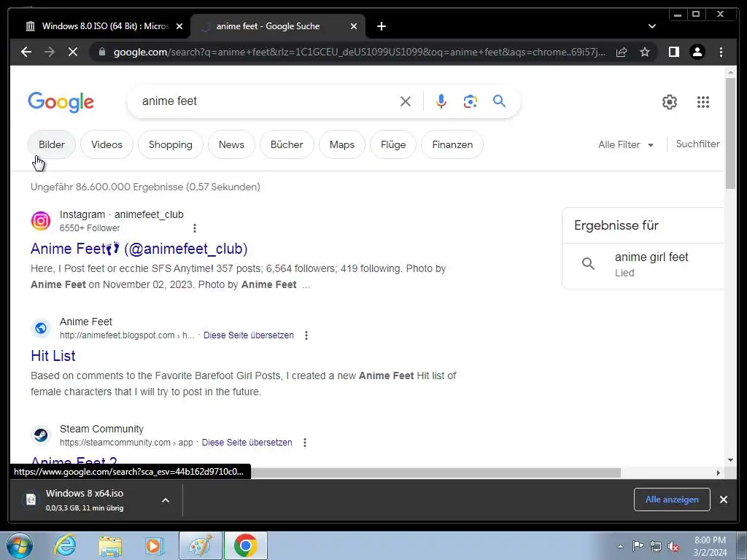The image size is (747, 560).
Task: Toggle the Chrome side panel icon
Action: 673,52
